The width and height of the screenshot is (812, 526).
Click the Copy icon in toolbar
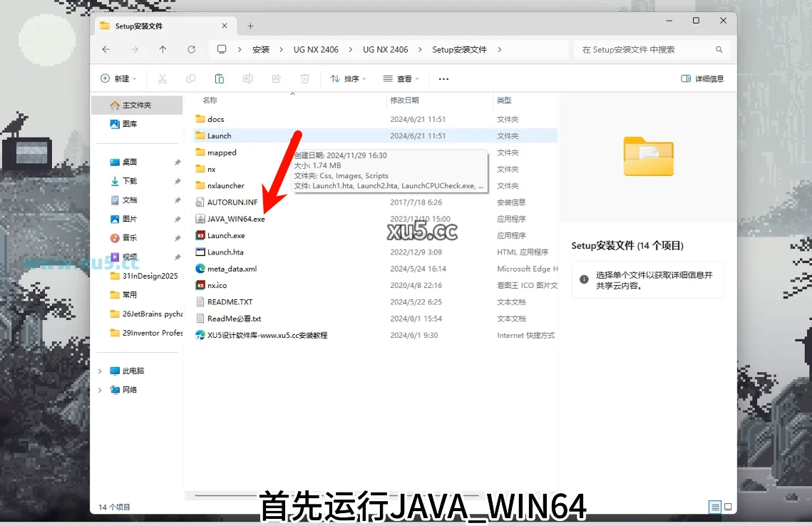click(x=190, y=78)
